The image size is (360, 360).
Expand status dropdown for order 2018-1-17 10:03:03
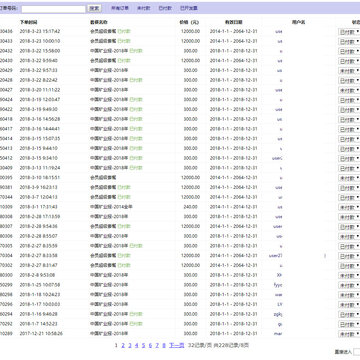click(349, 305)
